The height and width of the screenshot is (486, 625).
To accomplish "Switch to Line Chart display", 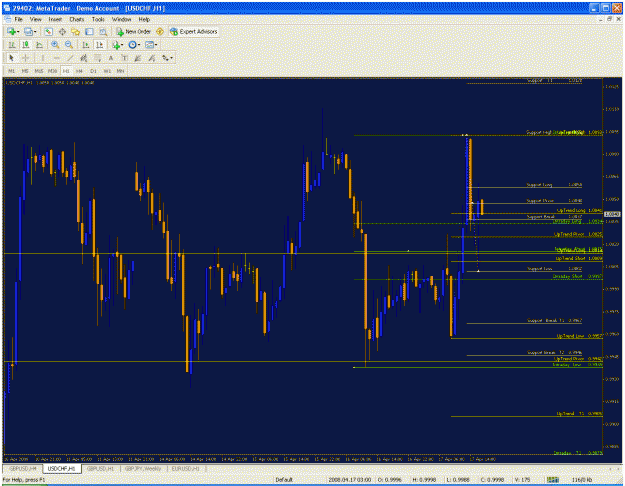I will click(39, 45).
